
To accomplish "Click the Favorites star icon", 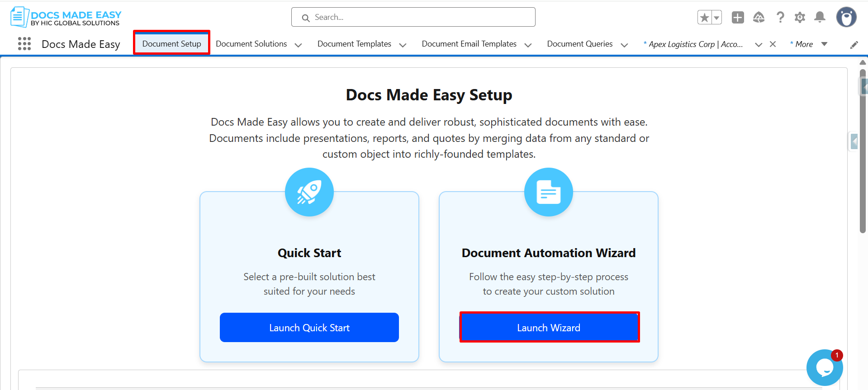I will (704, 18).
